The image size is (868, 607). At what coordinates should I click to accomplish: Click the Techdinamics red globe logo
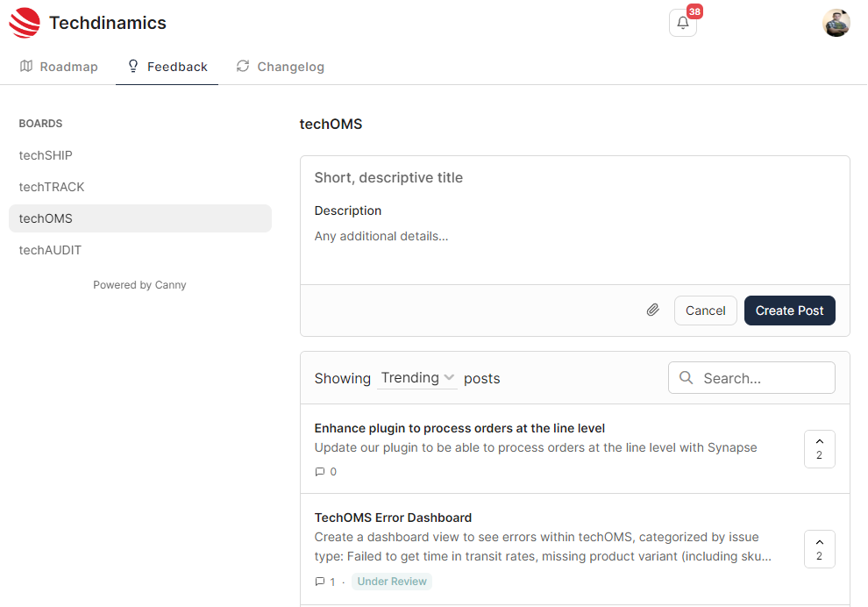[25, 23]
